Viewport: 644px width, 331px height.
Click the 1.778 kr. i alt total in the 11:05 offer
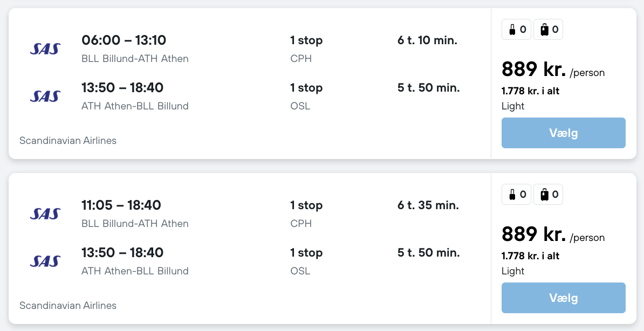530,256
